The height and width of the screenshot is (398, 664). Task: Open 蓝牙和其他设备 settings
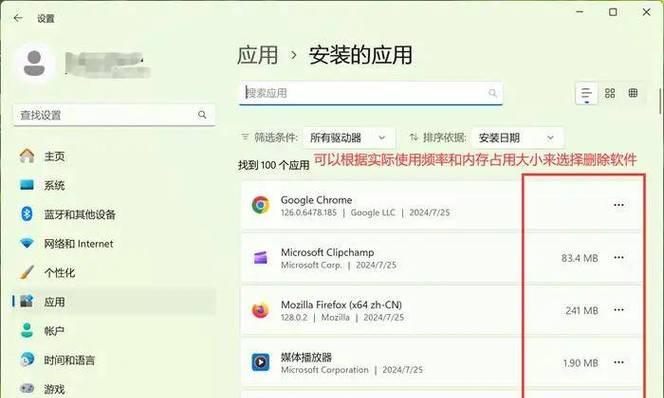coord(114,215)
